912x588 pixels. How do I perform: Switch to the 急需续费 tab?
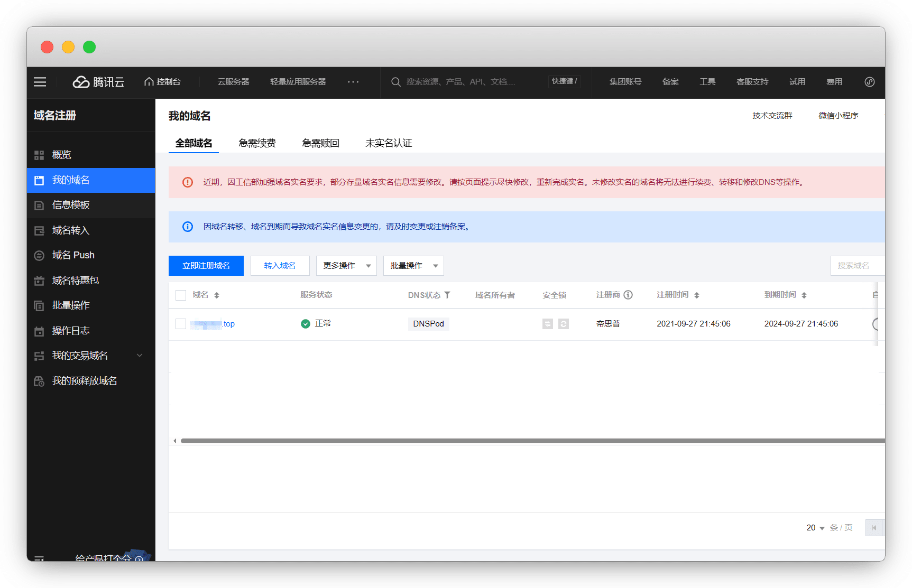click(x=257, y=143)
